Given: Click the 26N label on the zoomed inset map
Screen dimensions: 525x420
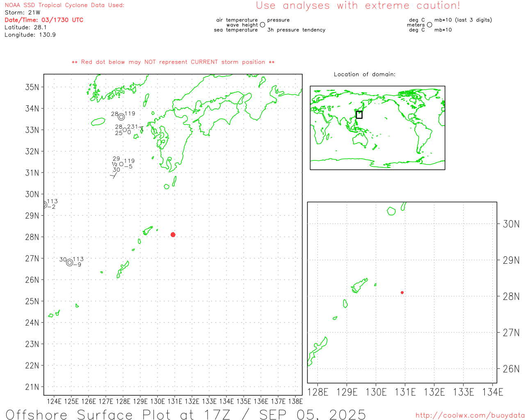Looking at the screenshot, I should click(511, 369).
